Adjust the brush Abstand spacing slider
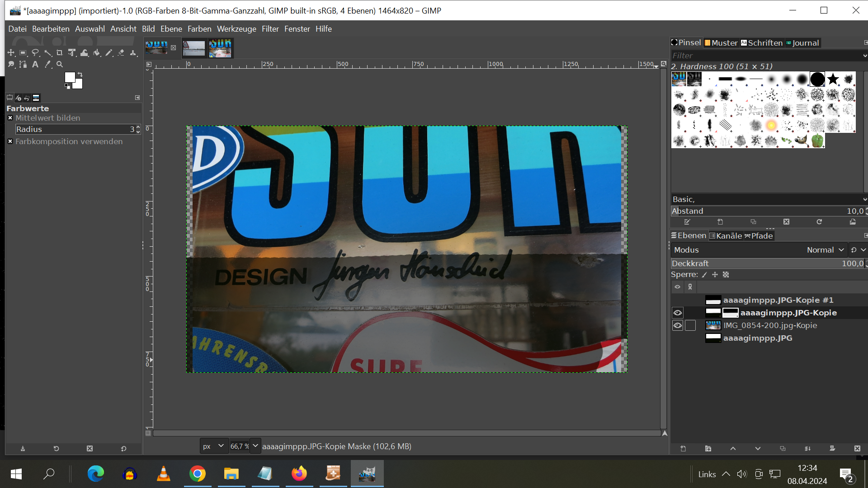Viewport: 868px width, 488px height. click(769, 211)
